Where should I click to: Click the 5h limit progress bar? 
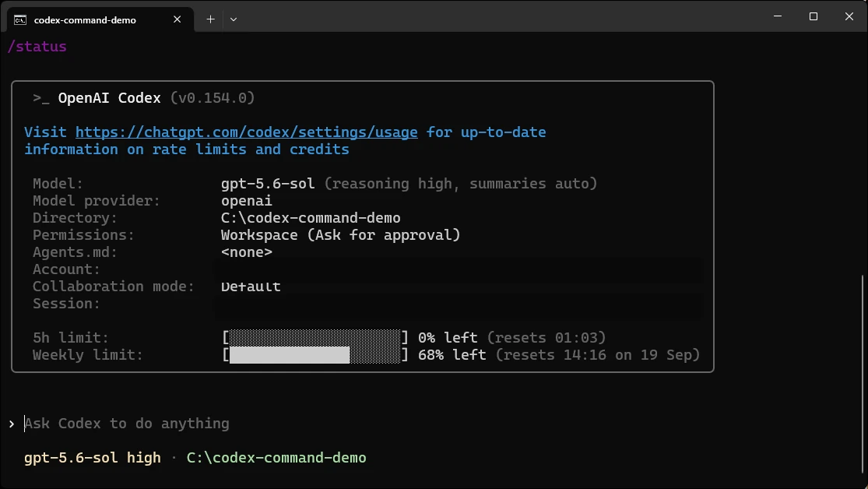[x=315, y=338]
